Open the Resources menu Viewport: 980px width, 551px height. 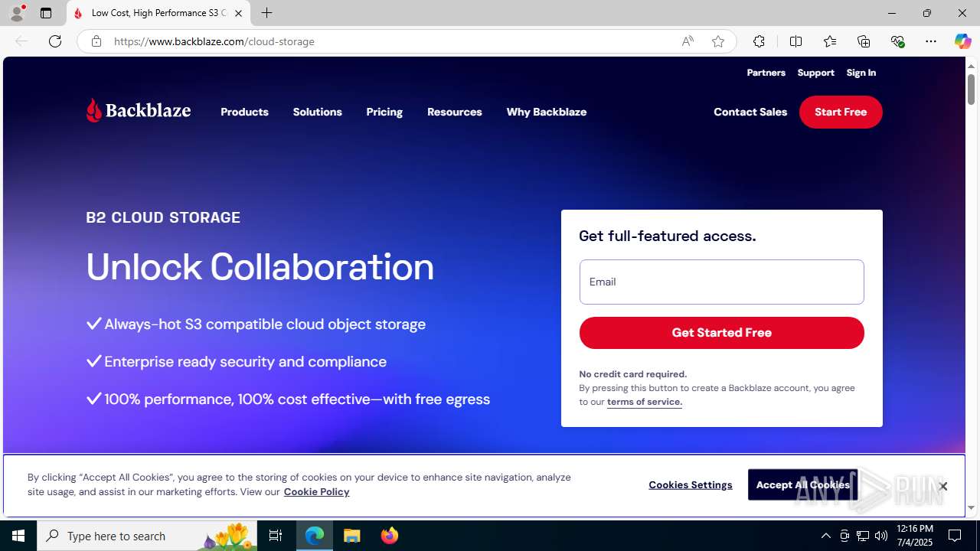pos(455,112)
